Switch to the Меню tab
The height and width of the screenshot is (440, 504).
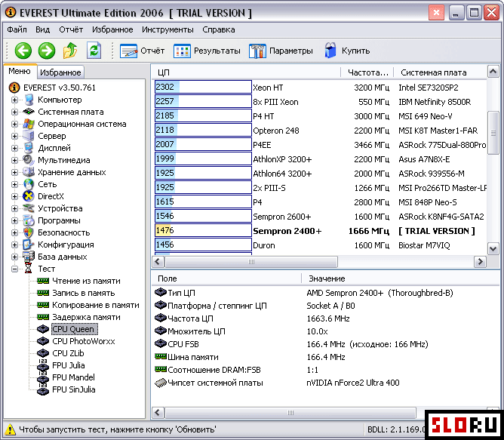point(20,71)
